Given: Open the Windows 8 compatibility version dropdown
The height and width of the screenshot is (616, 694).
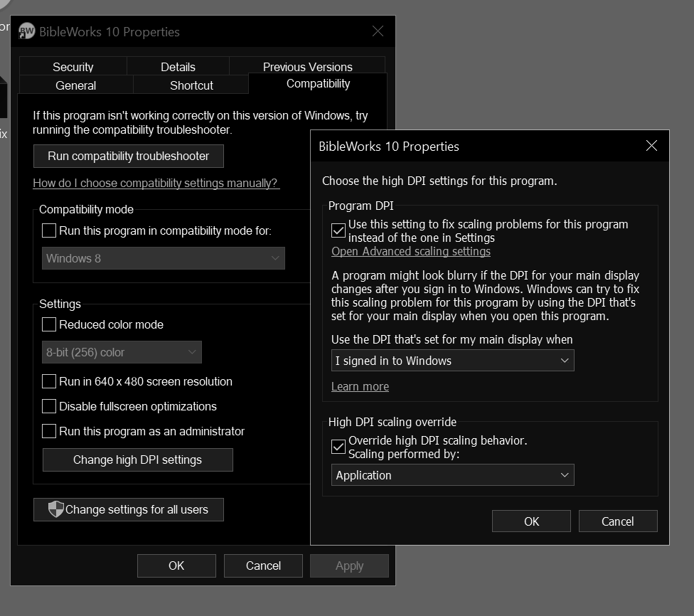Looking at the screenshot, I should point(163,257).
